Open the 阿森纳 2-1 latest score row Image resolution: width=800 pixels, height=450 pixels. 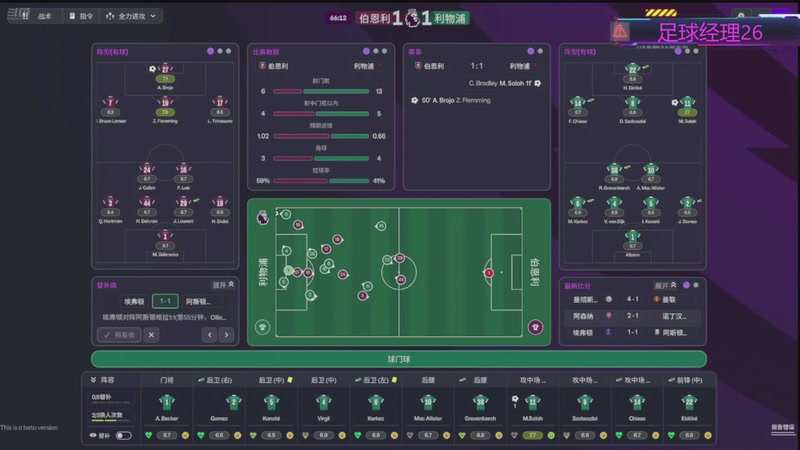pyautogui.click(x=633, y=316)
